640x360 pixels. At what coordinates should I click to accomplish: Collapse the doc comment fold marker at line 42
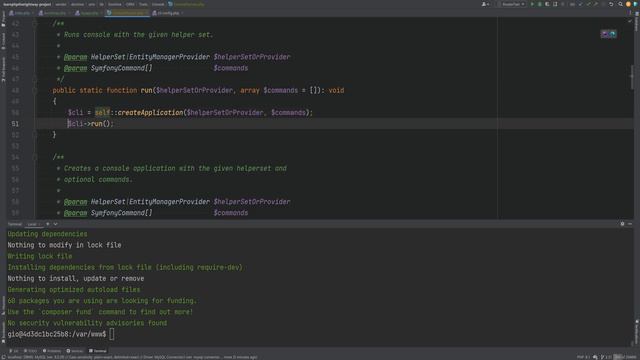tap(35, 24)
